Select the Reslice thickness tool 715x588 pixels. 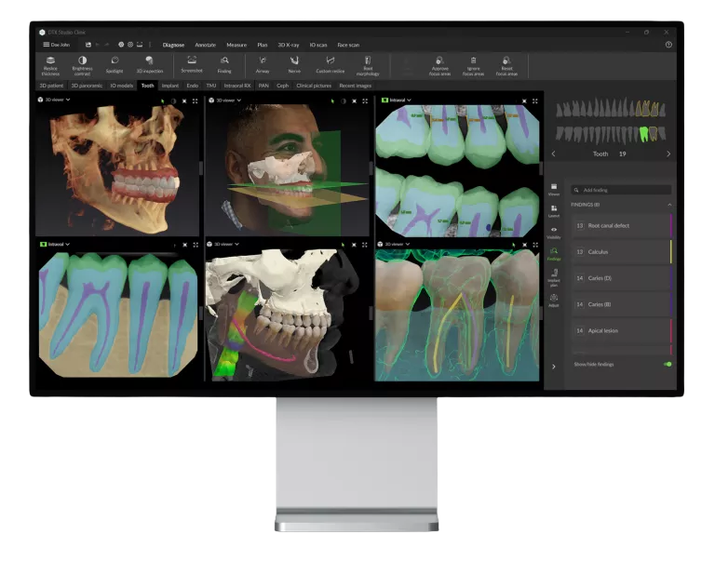coord(50,66)
